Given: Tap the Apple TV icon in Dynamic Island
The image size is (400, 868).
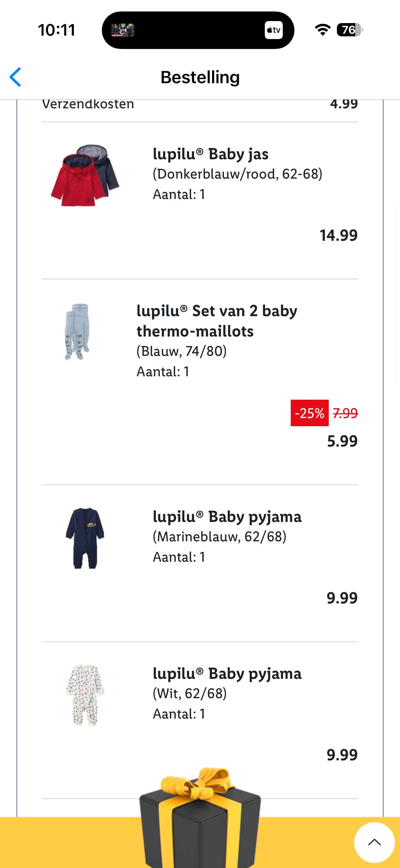Looking at the screenshot, I should (273, 30).
